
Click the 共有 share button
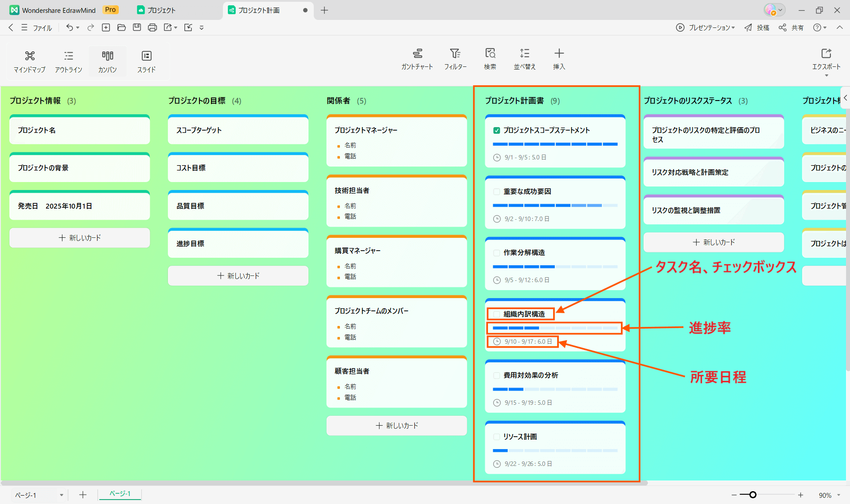pyautogui.click(x=792, y=27)
